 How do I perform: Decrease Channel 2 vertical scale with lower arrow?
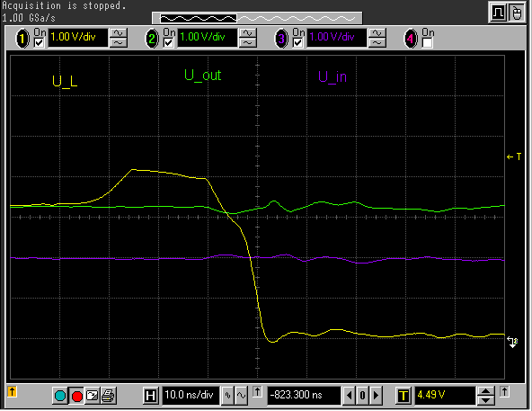click(x=248, y=43)
